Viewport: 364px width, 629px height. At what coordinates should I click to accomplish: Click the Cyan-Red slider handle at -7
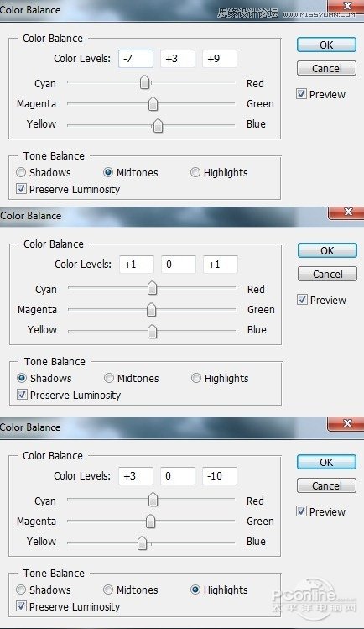coord(145,82)
